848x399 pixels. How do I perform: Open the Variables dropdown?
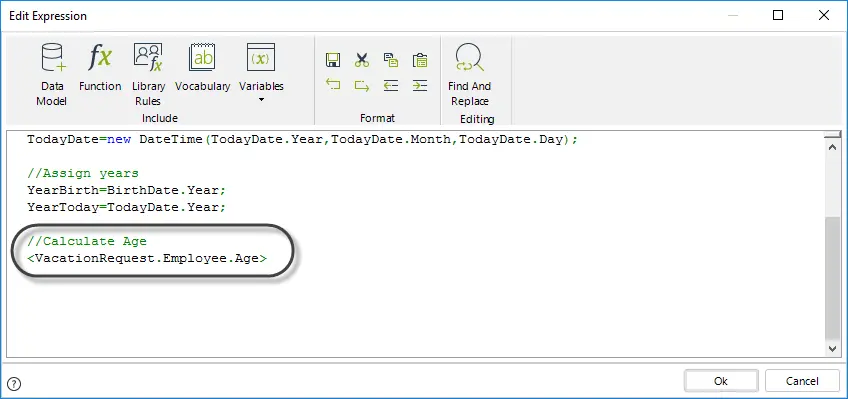point(261,72)
